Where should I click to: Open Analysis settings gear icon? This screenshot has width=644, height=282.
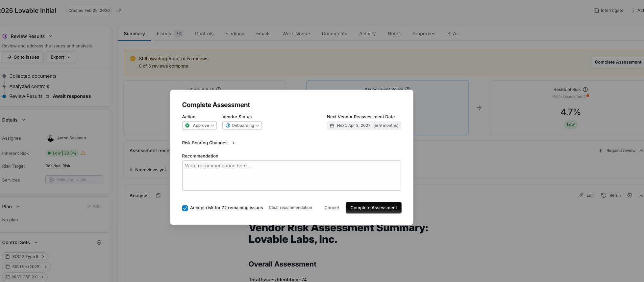pos(630,195)
